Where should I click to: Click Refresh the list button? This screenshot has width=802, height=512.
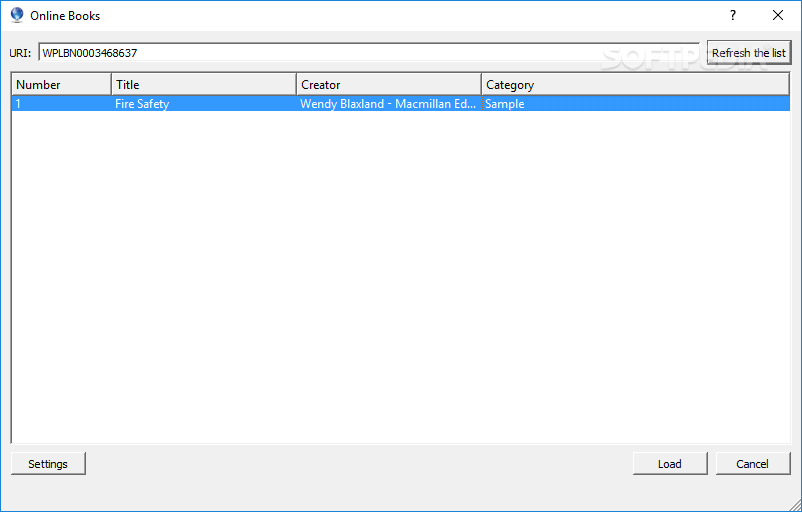[x=749, y=53]
